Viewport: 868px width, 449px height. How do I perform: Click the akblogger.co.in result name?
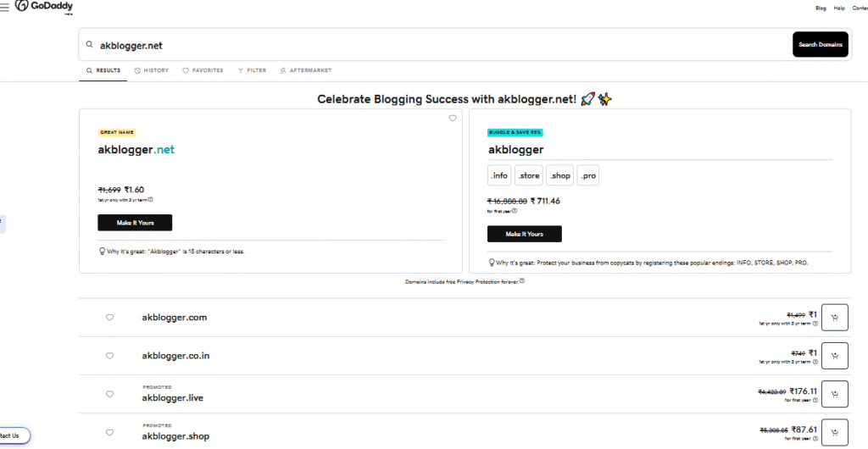tap(175, 356)
